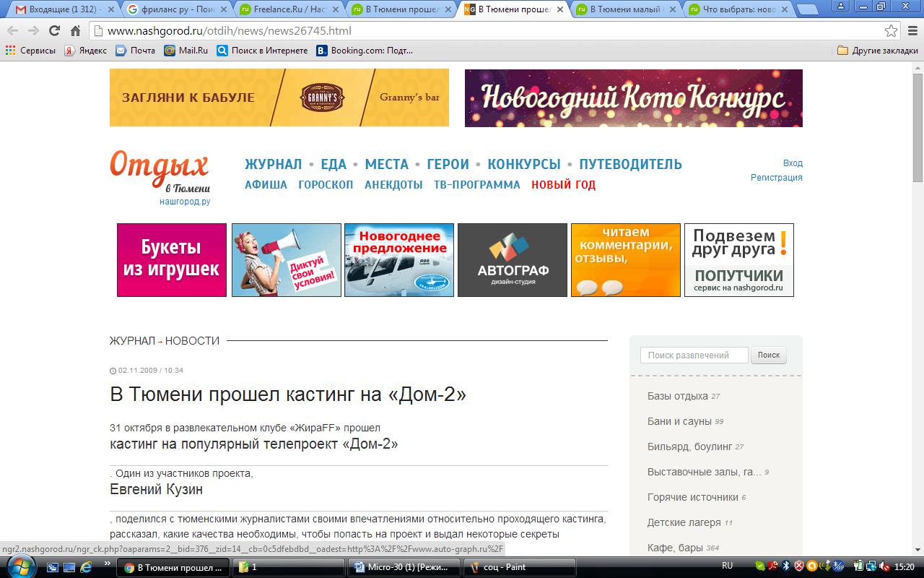Open the Сервисы apps bookmark
The height and width of the screenshot is (578, 924).
point(30,51)
